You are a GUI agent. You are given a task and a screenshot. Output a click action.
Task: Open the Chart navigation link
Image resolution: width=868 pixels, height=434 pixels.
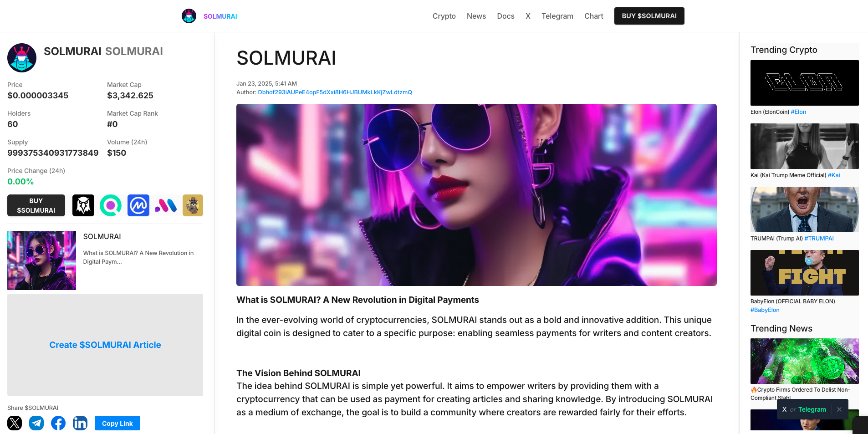click(x=594, y=16)
